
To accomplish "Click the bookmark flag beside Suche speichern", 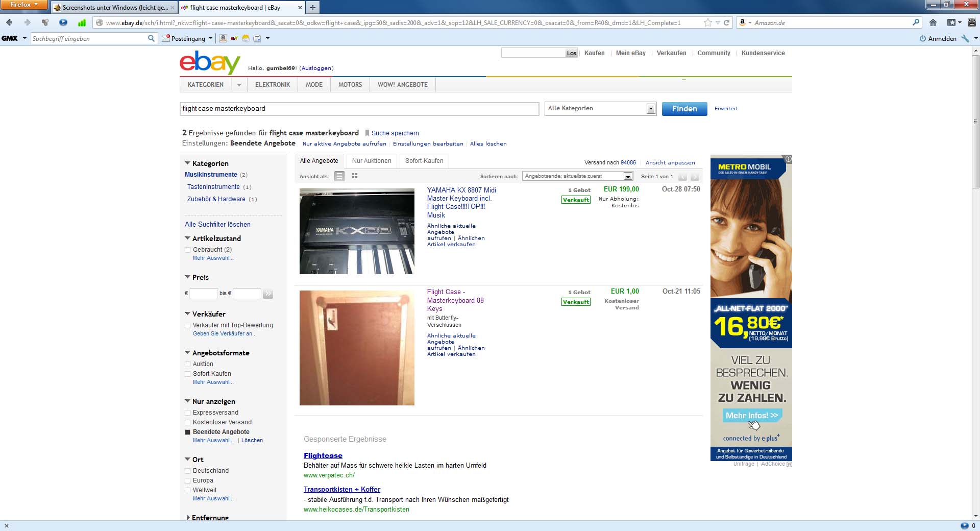I will tap(366, 133).
